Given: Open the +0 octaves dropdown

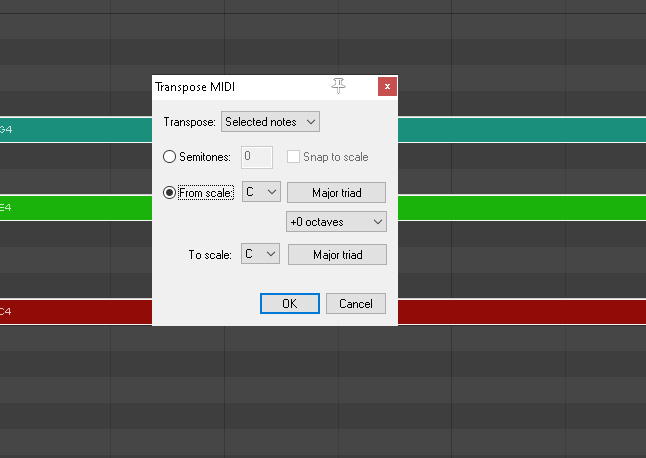Looking at the screenshot, I should (x=336, y=222).
